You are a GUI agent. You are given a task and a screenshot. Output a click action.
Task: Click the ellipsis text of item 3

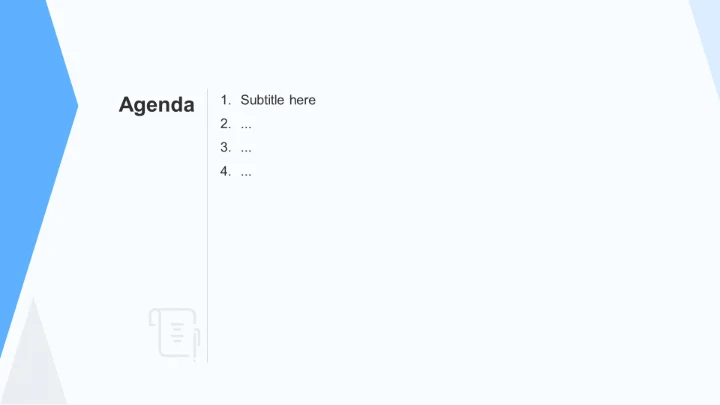[x=246, y=149]
